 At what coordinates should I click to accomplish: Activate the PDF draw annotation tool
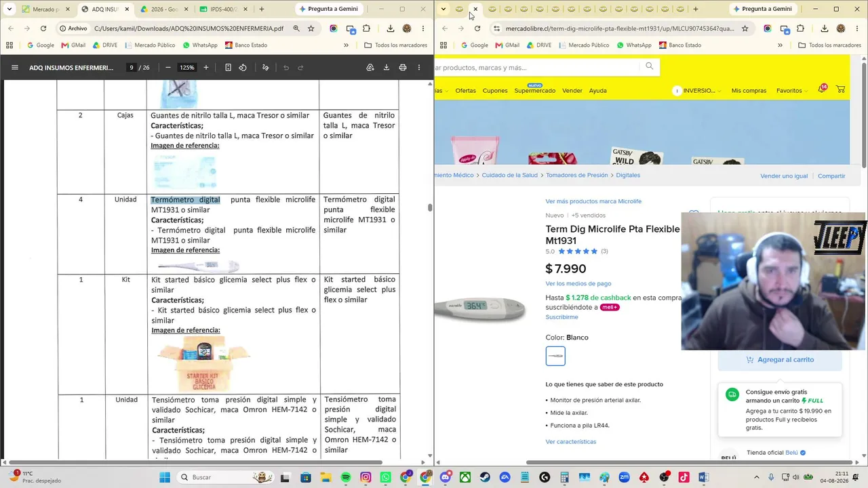tap(265, 68)
